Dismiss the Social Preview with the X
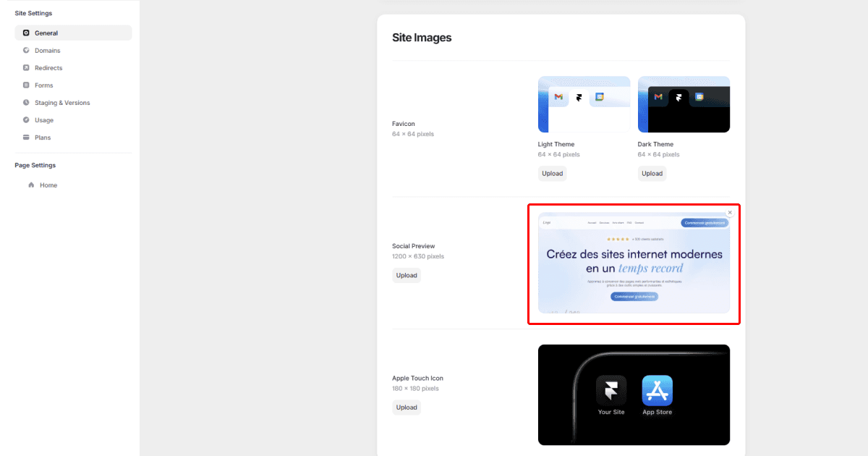This screenshot has width=868, height=456. point(729,212)
